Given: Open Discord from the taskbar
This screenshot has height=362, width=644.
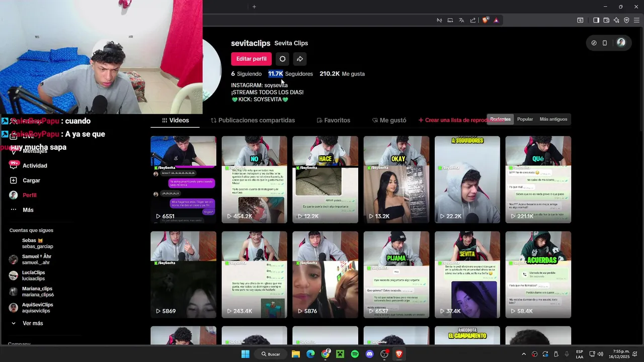Looking at the screenshot, I should [x=370, y=354].
